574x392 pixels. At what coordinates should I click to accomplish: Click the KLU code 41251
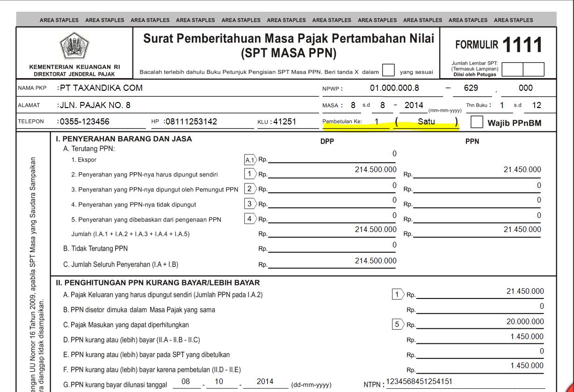coord(284,122)
